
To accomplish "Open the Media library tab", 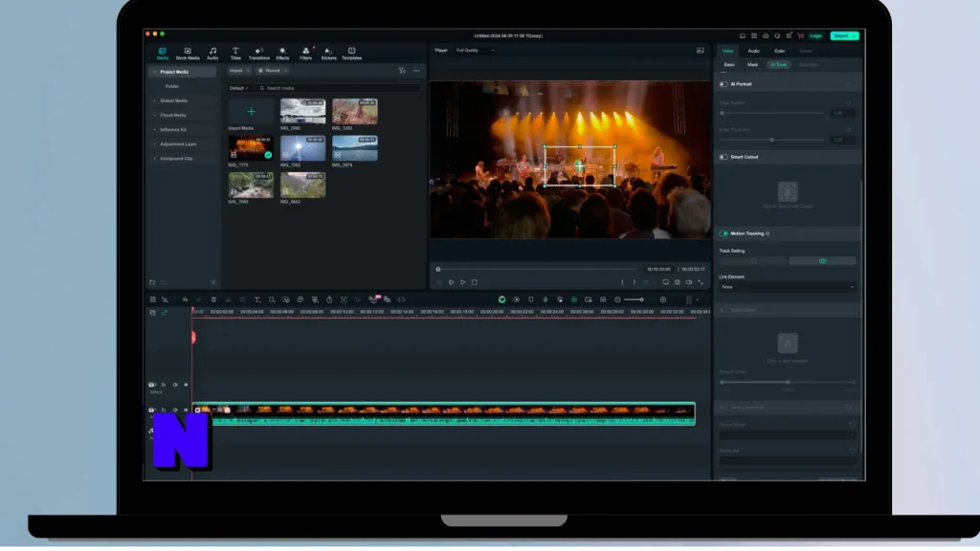I will (x=163, y=54).
